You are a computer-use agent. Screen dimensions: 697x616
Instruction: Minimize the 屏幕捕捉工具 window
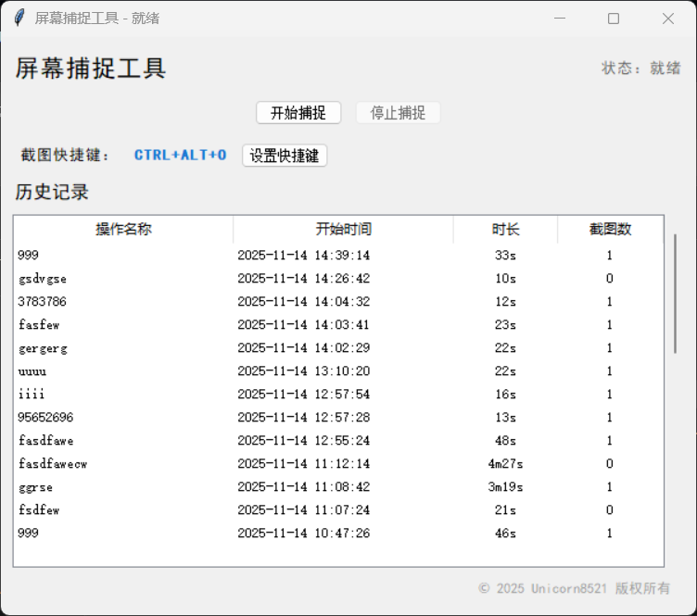(x=560, y=19)
